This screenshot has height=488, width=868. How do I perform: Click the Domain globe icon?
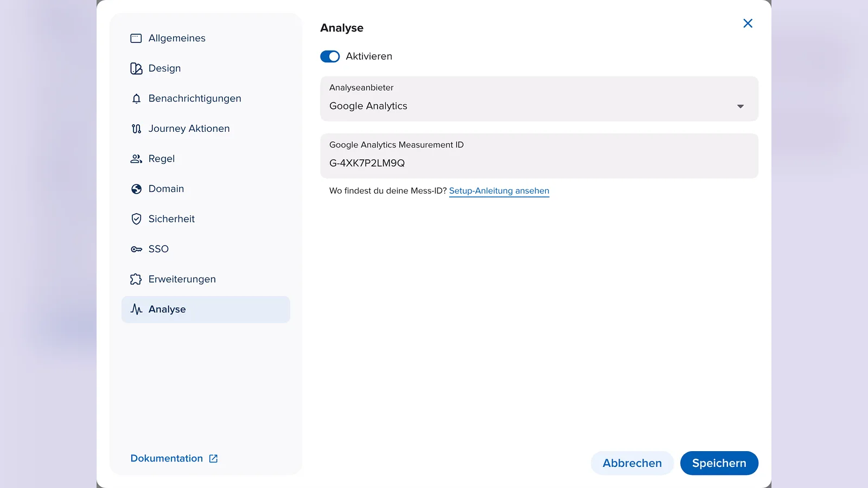(136, 189)
